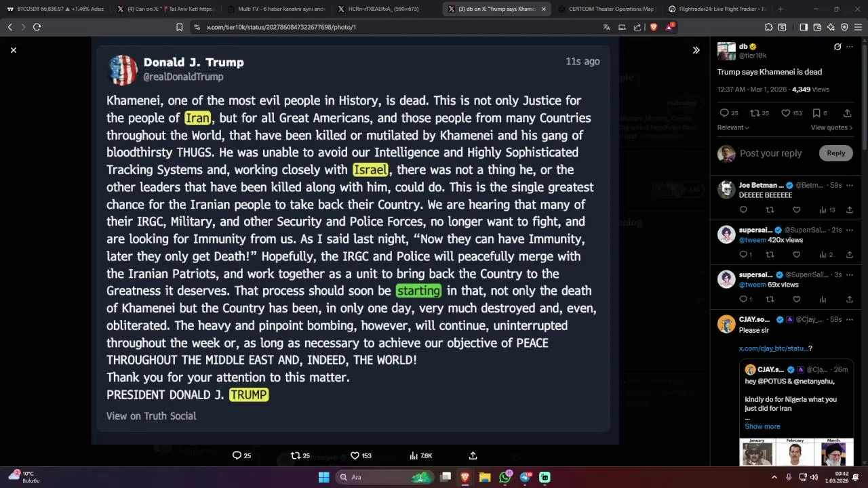868x488 pixels.
Task: Open Windows Start menu
Action: [x=323, y=477]
